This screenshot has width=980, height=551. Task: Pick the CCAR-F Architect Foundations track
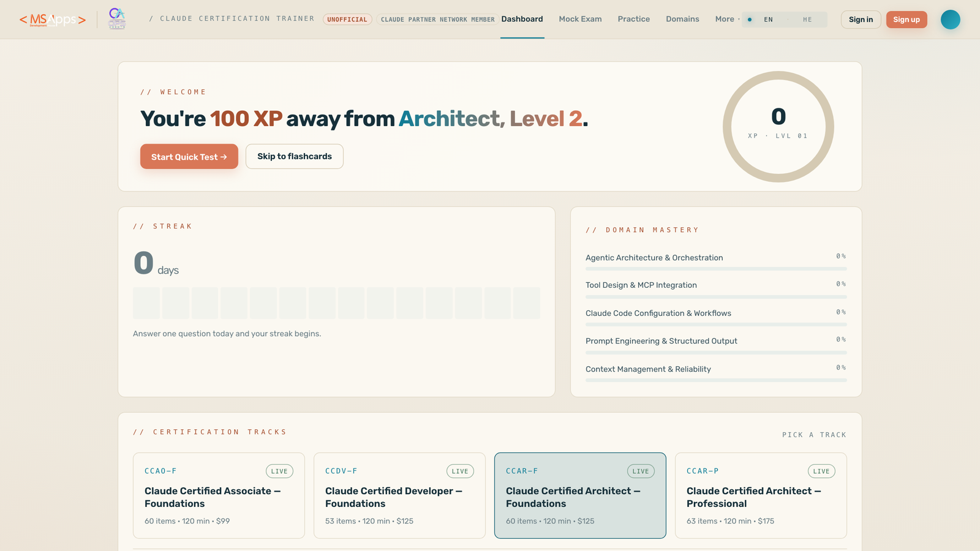click(580, 495)
